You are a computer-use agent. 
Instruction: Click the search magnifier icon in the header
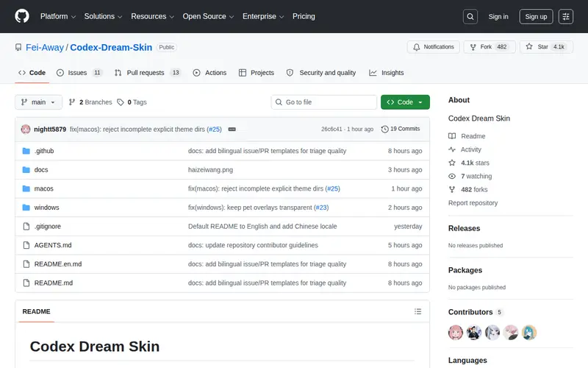pyautogui.click(x=470, y=16)
